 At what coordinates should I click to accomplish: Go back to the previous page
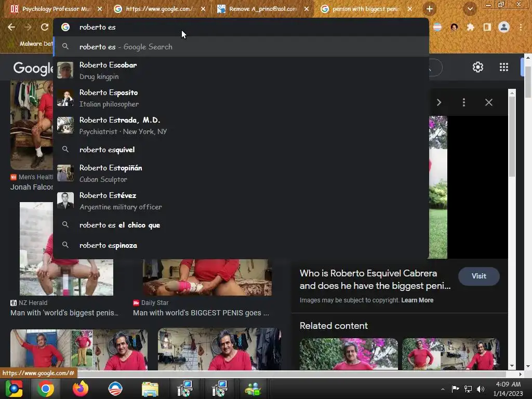coord(11,27)
